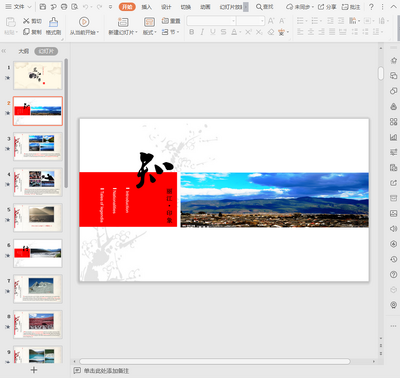Open the four-squares apps icon in right sidebar
This screenshot has height=378, width=400.
tap(393, 122)
